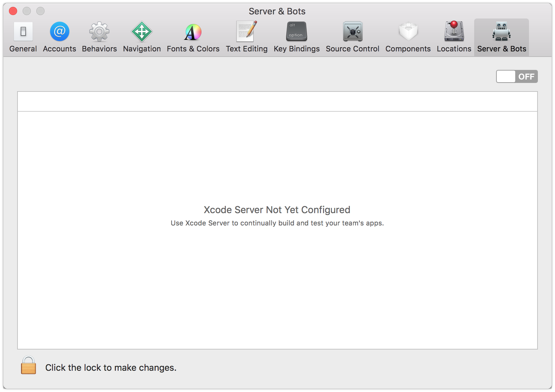Open the Key Bindings preferences pane
The height and width of the screenshot is (392, 555).
(x=297, y=37)
